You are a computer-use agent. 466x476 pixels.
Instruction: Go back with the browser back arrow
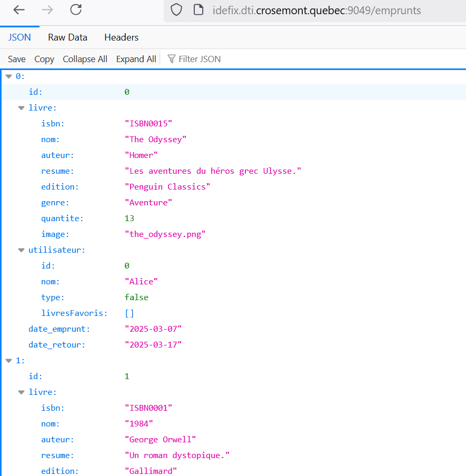coord(19,10)
